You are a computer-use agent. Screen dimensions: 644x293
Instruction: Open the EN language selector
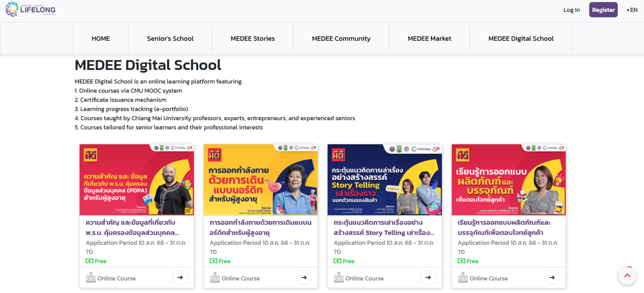click(x=632, y=10)
